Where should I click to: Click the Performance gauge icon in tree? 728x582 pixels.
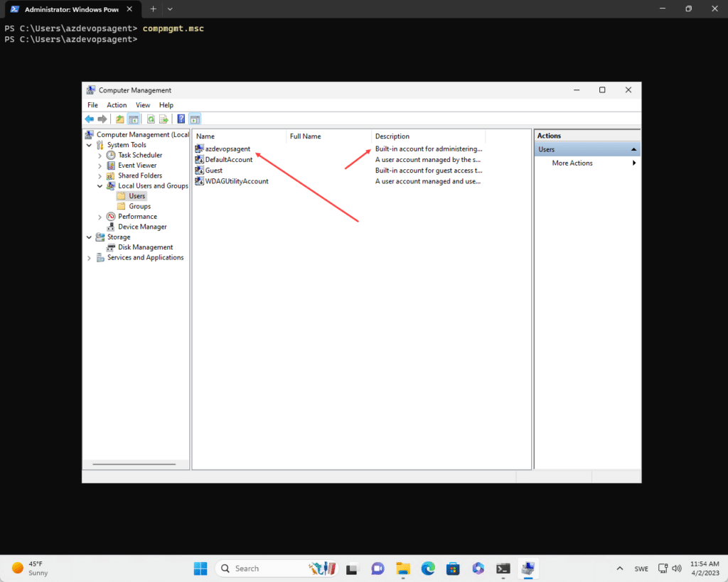point(111,216)
